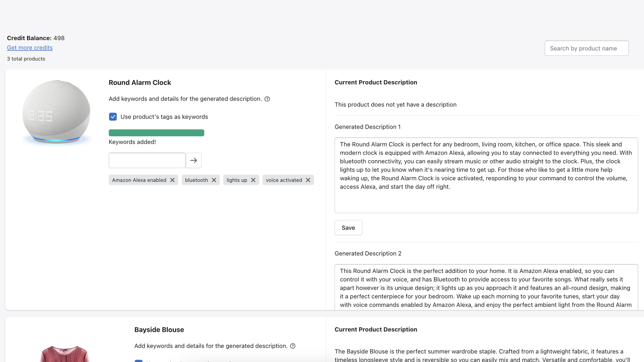Open help tooltip beside Bayside Blouse keywords text
The image size is (644, 362).
(x=293, y=346)
